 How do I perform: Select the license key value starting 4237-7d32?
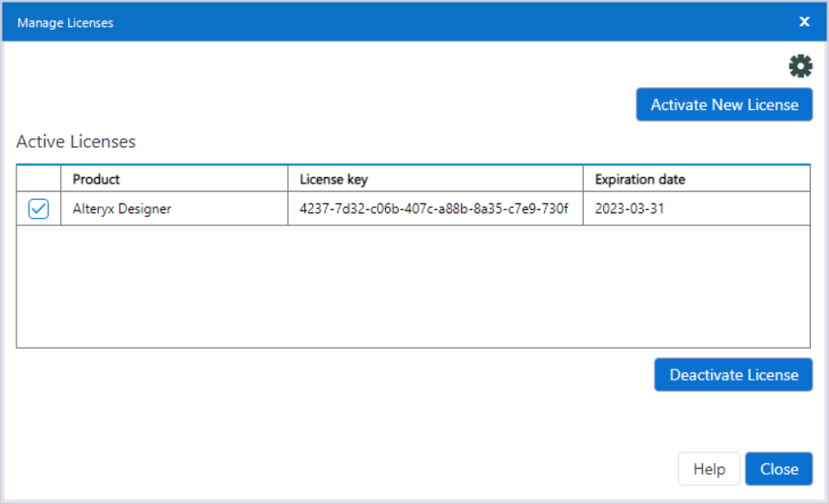[x=433, y=209]
